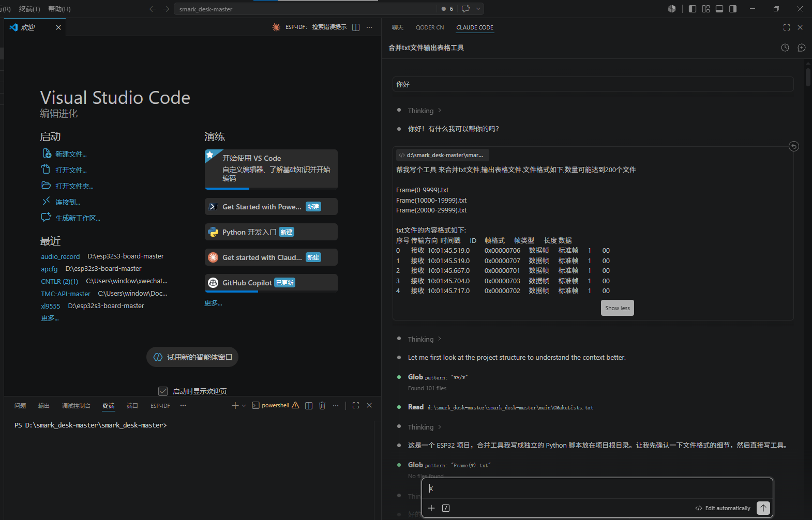Click 打开文件夹 link
Screen dimensions: 812x520
[x=74, y=186]
